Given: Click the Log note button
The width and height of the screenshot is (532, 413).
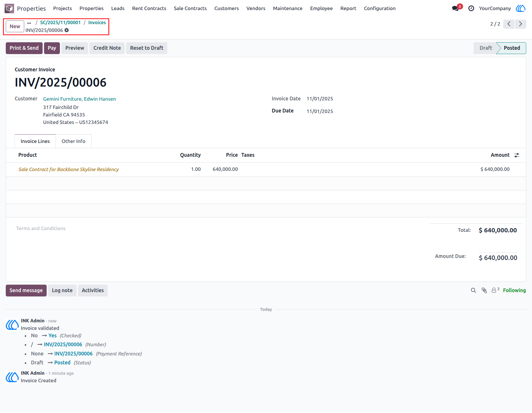Looking at the screenshot, I should pyautogui.click(x=62, y=290).
